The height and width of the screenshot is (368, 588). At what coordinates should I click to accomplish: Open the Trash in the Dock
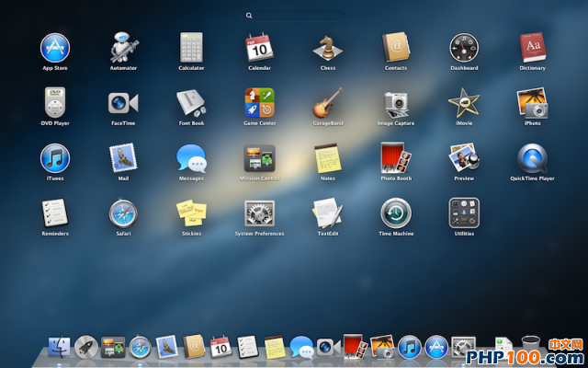(531, 346)
